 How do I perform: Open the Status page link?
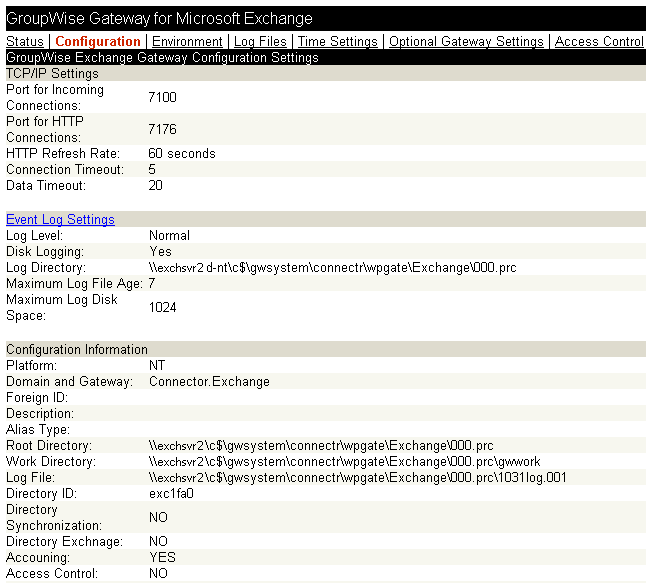25,41
